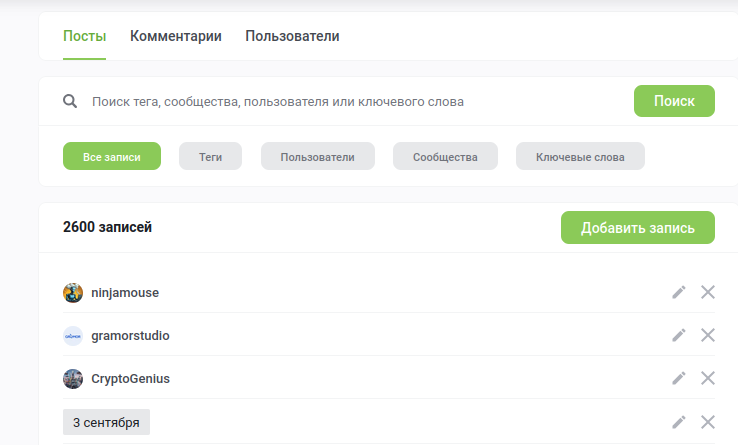Remove the gramorstudio entry

(x=708, y=335)
